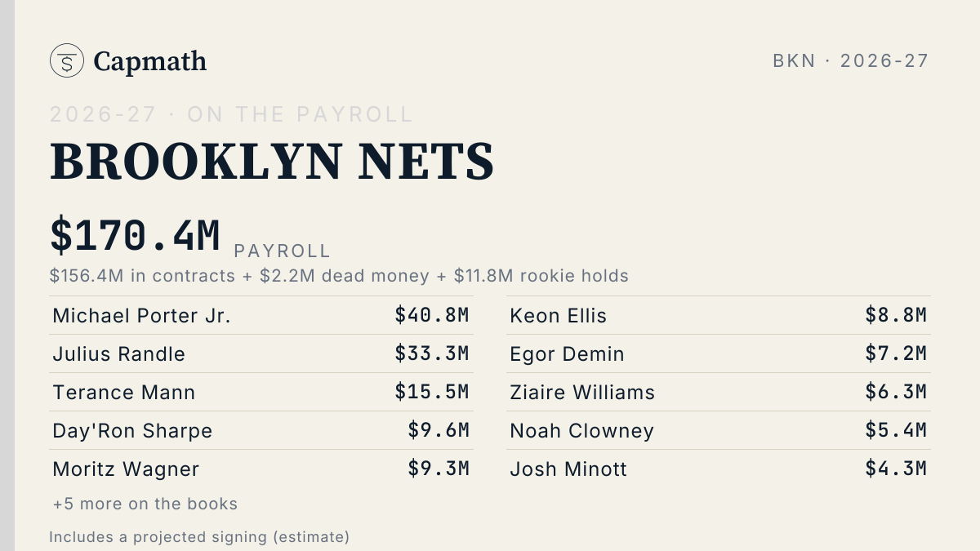Click the Brooklyn Nets team heading
Viewport: 980px width, 551px height.
272,161
